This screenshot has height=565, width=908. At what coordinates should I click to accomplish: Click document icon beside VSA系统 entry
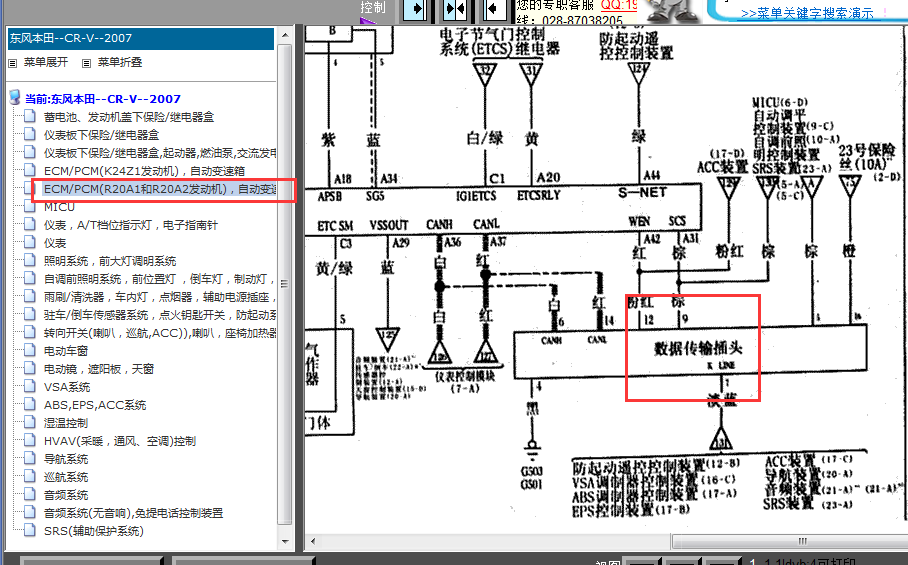pos(30,386)
